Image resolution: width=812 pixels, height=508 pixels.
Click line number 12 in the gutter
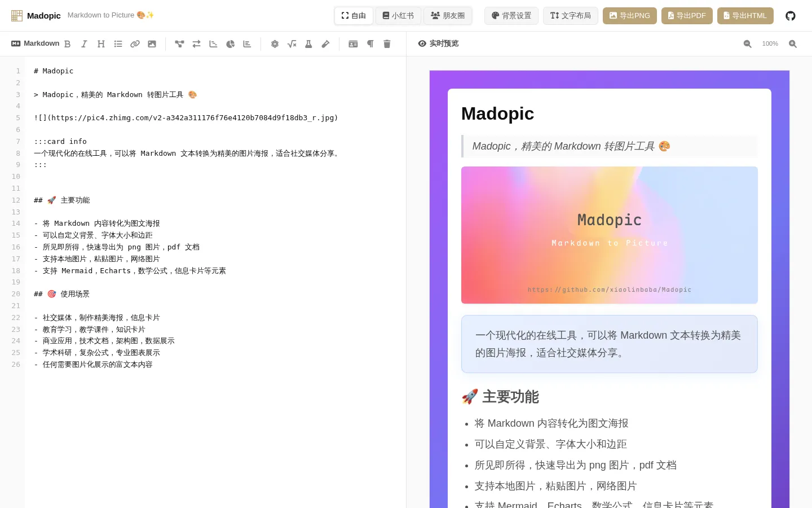click(x=16, y=200)
